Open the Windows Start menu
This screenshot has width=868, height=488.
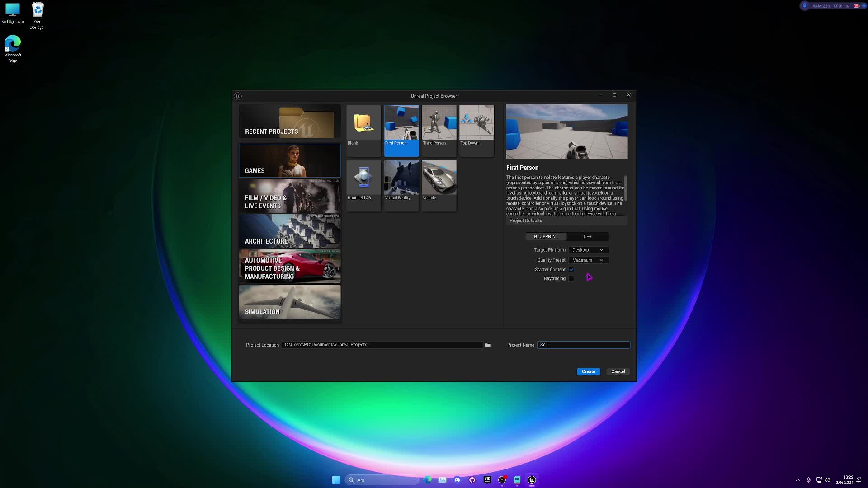[336, 480]
